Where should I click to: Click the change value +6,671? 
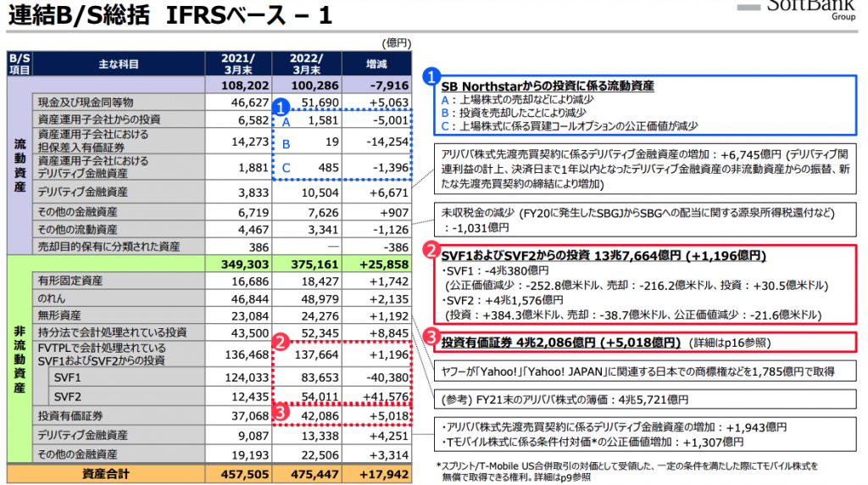coord(388,192)
